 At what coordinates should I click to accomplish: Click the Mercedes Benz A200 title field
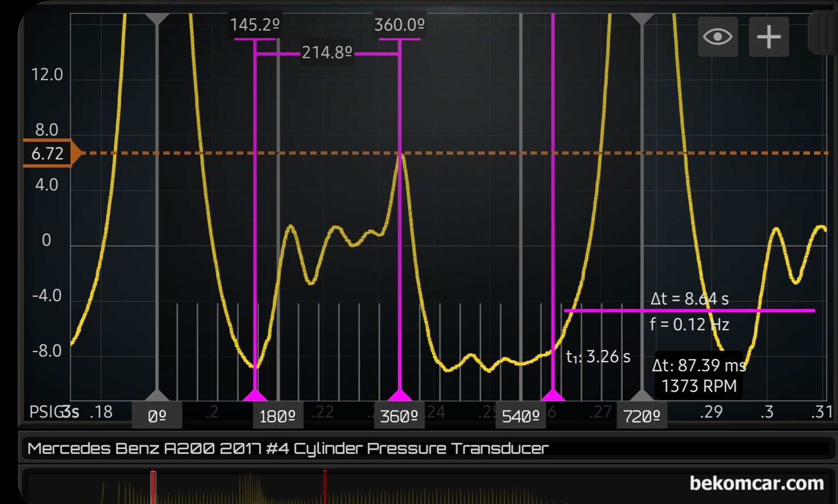[288, 449]
